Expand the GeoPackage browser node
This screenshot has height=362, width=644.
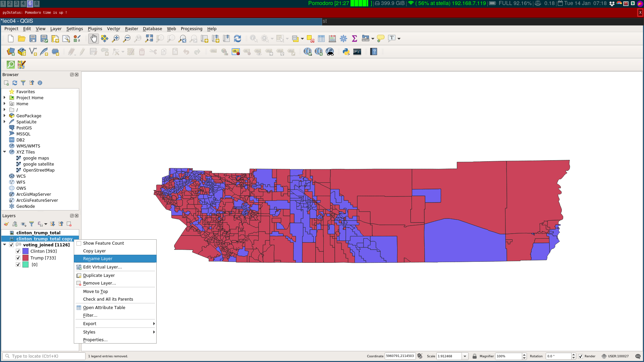pyautogui.click(x=5, y=116)
